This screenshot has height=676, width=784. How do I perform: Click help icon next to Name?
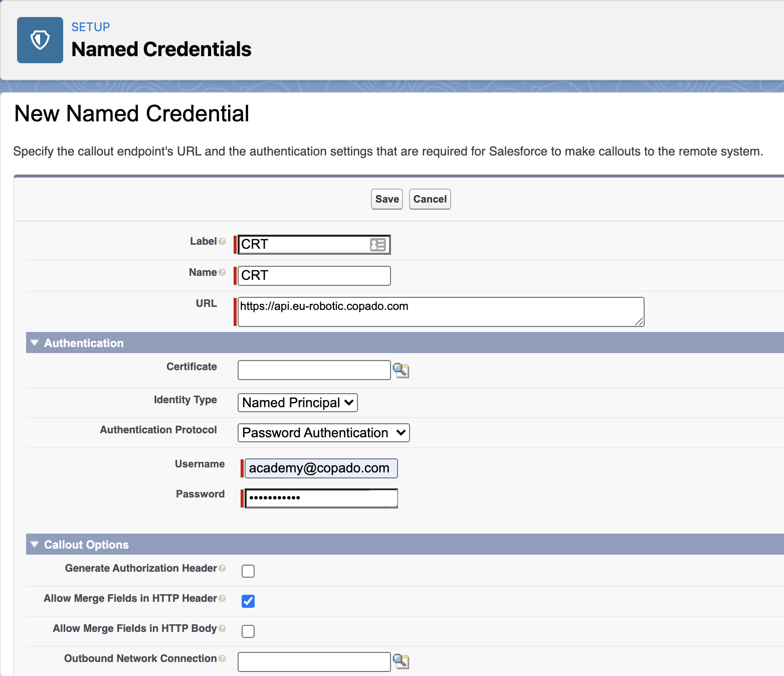222,272
